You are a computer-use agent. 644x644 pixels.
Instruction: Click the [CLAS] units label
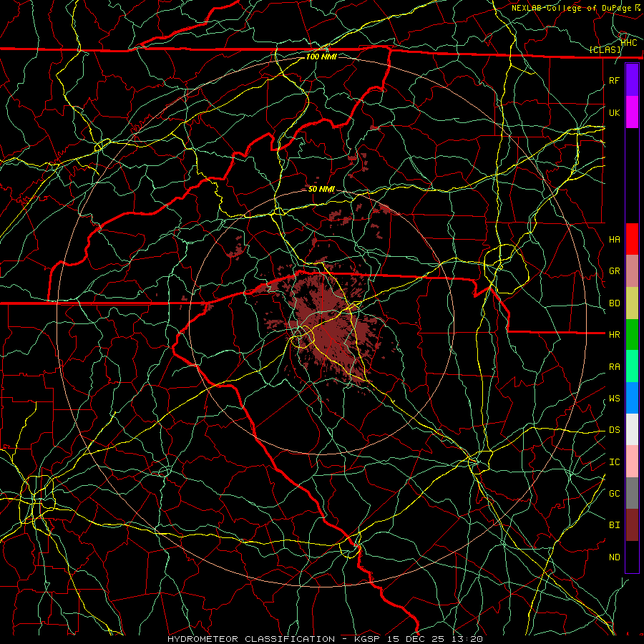pyautogui.click(x=605, y=50)
